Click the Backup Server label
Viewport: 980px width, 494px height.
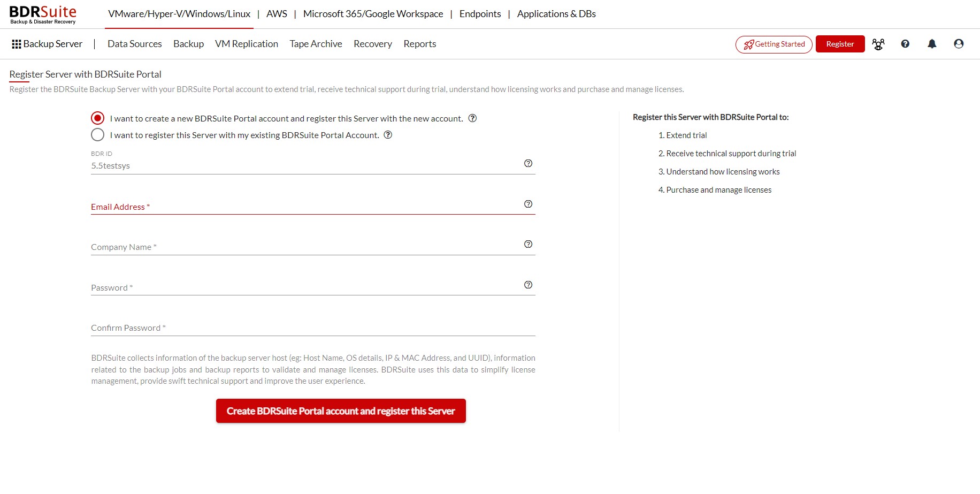coord(53,44)
